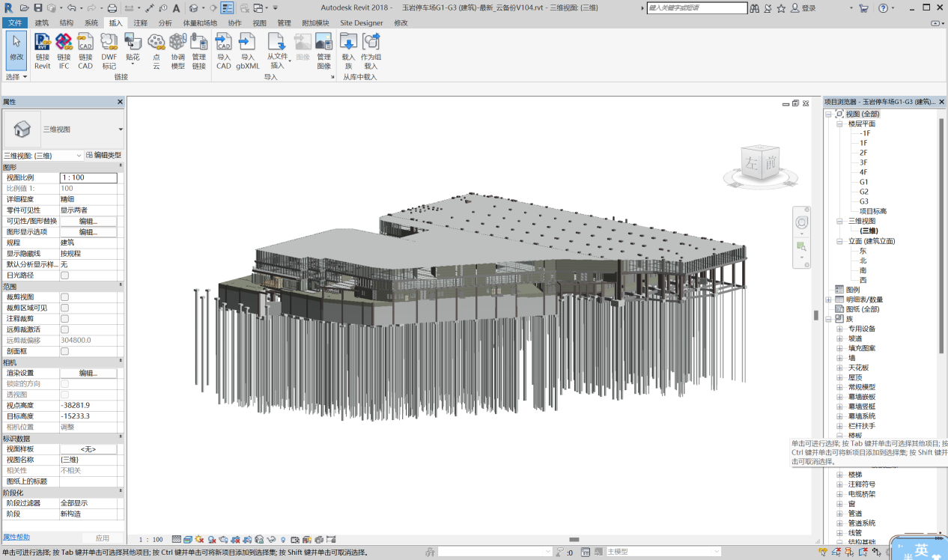
Task: Open the 视图 (View) ribbon tab
Action: coord(259,23)
